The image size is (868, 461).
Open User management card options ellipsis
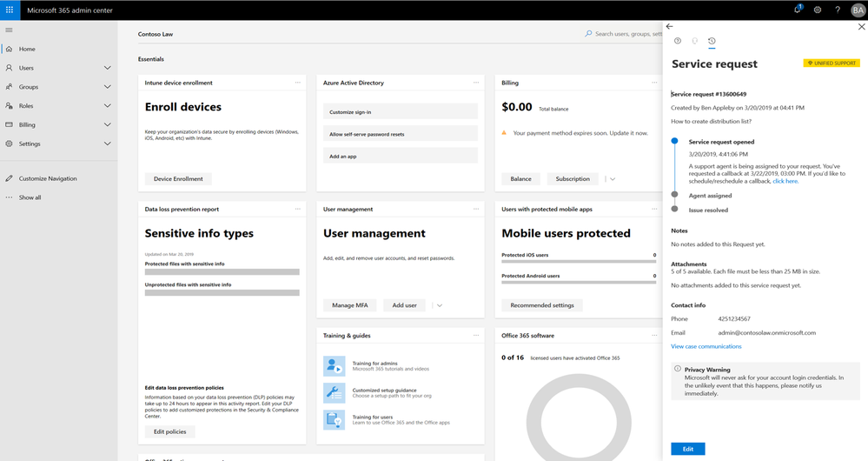tap(476, 209)
